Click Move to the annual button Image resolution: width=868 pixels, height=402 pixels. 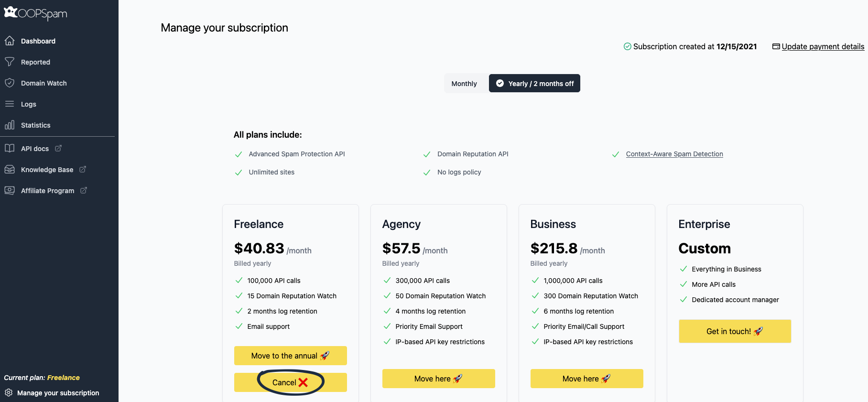(x=291, y=356)
